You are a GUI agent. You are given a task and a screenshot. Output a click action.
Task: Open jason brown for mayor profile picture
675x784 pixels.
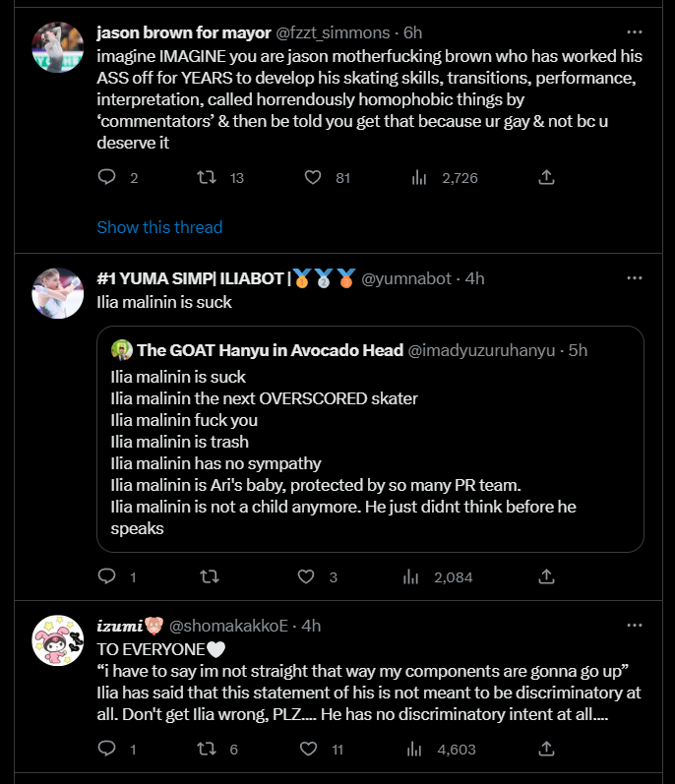click(x=57, y=47)
